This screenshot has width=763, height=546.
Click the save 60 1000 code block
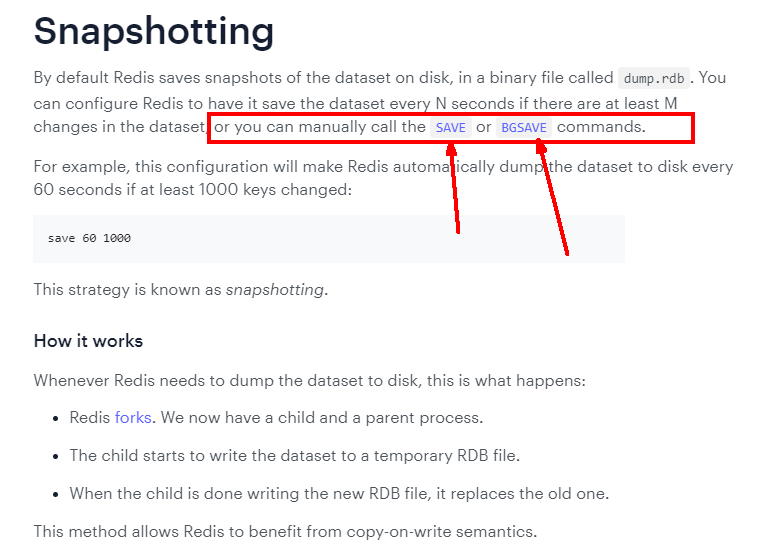(x=329, y=238)
